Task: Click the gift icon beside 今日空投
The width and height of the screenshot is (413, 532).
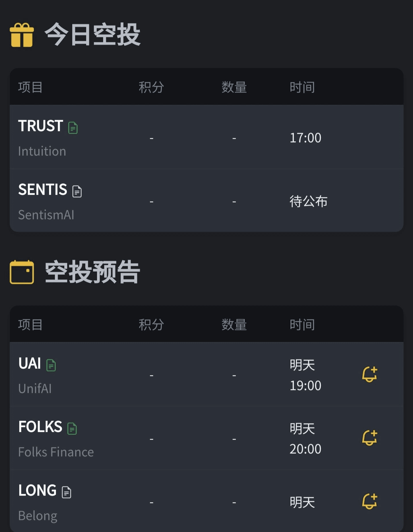Action: tap(22, 35)
